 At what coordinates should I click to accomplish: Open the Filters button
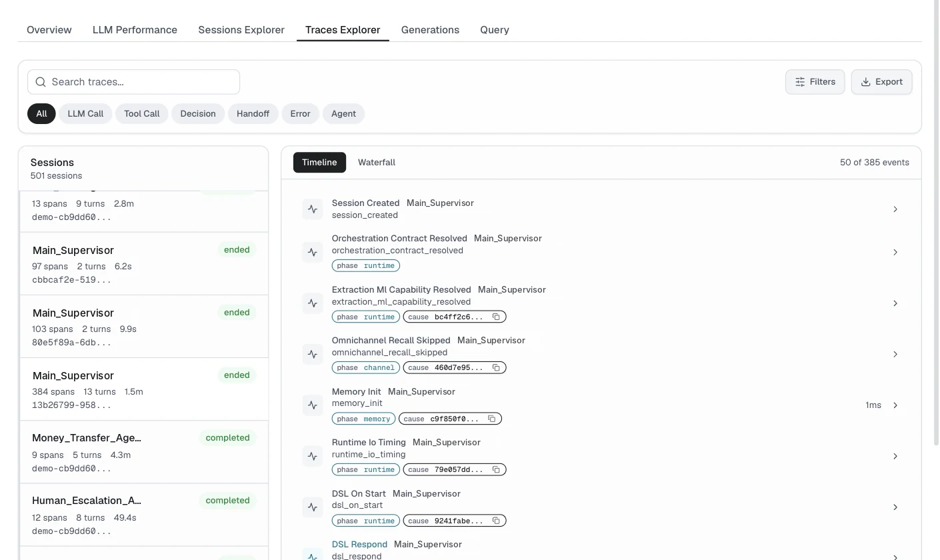coord(815,82)
